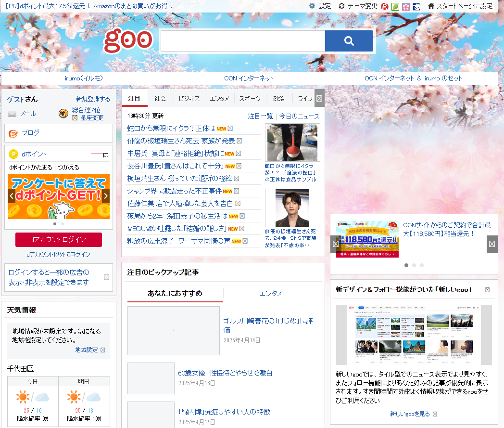The width and height of the screenshot is (504, 428).
Task: Select second dot of OCN ad carousel
Action: (x=414, y=265)
